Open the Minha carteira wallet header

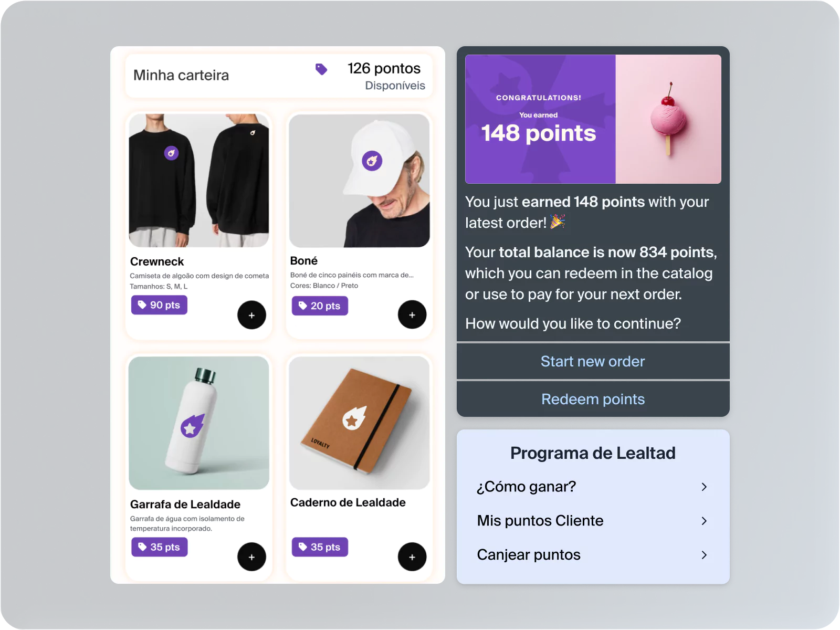pyautogui.click(x=279, y=76)
